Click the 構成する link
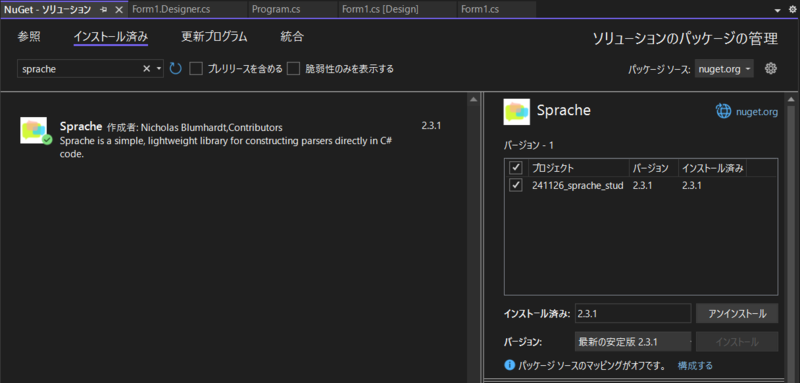 [x=695, y=365]
